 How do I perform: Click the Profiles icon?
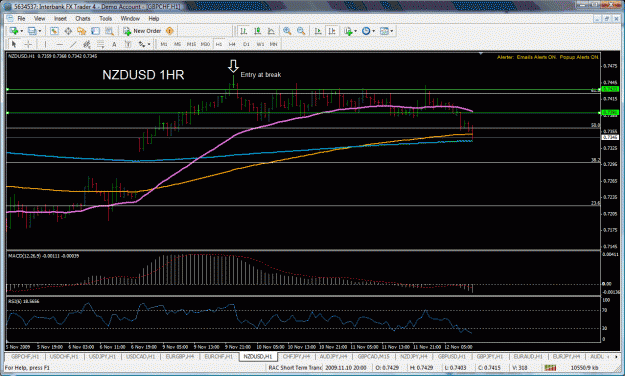point(32,31)
